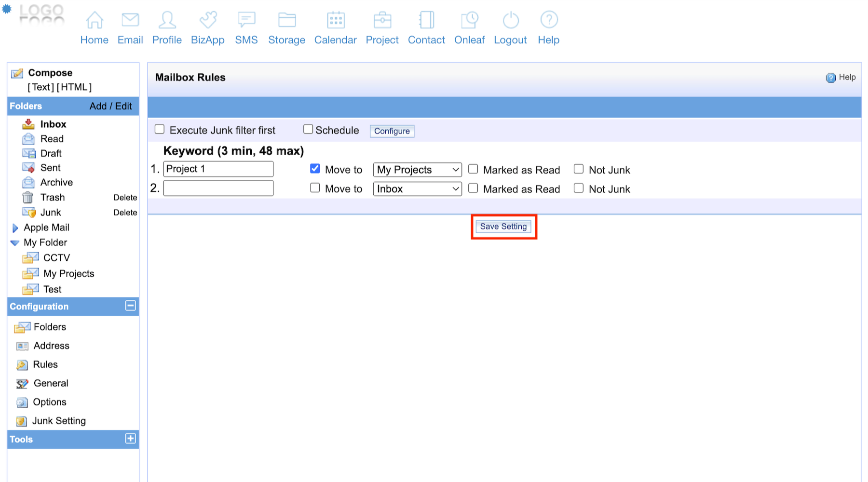Image resolution: width=868 pixels, height=482 pixels.
Task: Click the Onleaf icon
Action: [x=469, y=20]
